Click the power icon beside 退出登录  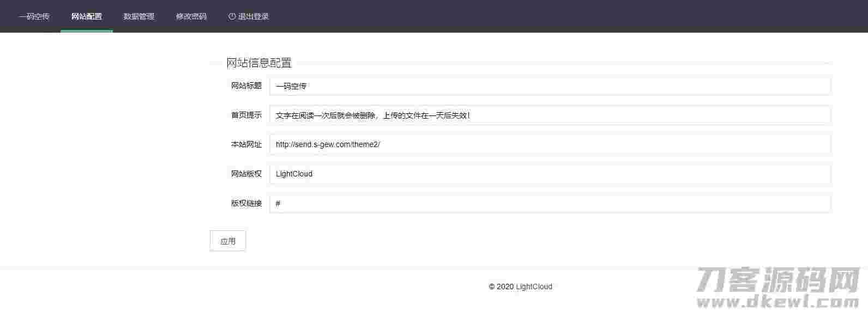[232, 16]
